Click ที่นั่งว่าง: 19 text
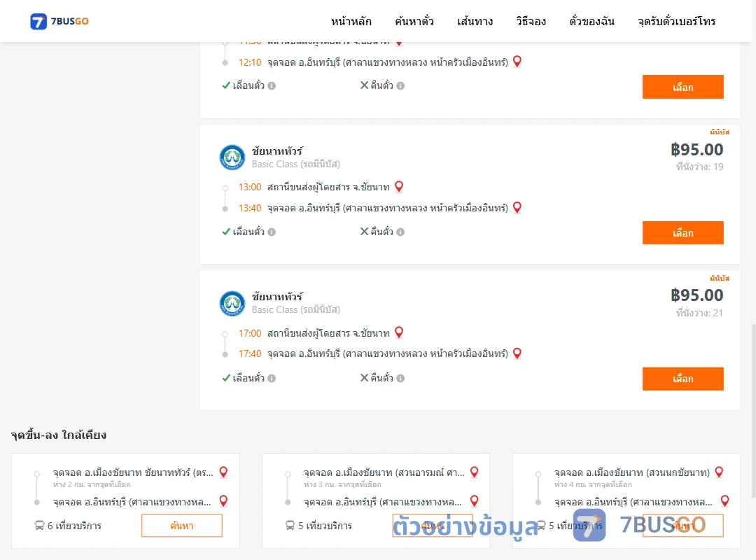 [x=699, y=167]
